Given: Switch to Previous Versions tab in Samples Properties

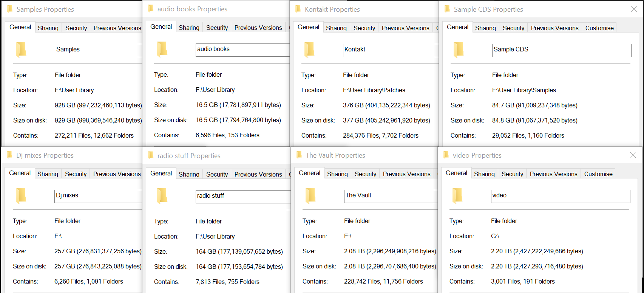Looking at the screenshot, I should pyautogui.click(x=117, y=28).
